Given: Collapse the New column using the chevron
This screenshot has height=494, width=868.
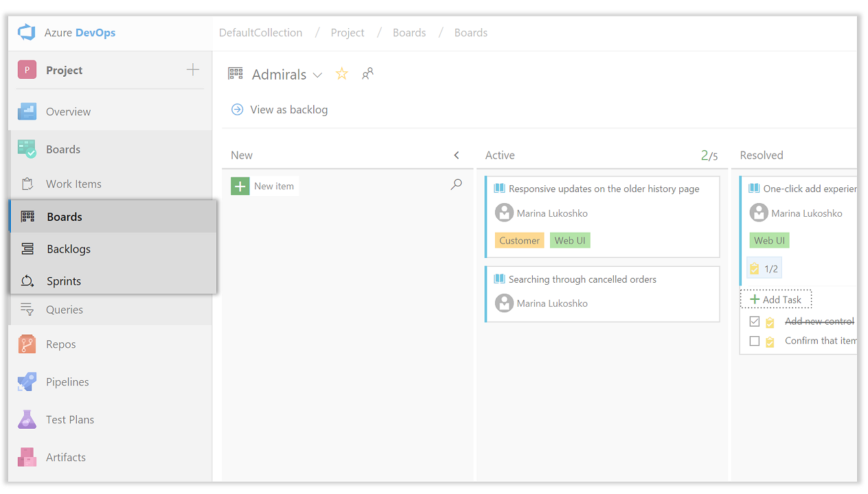Looking at the screenshot, I should pyautogui.click(x=457, y=156).
